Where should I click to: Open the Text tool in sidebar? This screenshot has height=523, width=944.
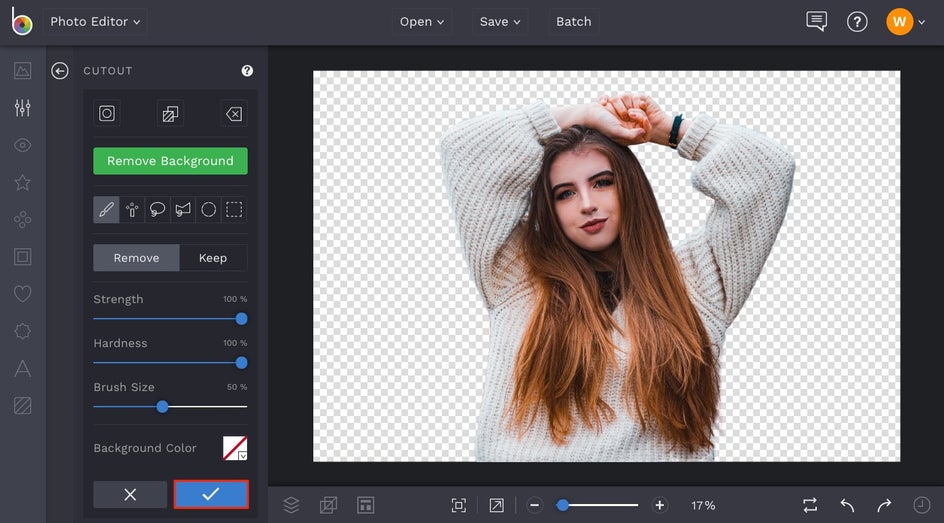click(22, 369)
